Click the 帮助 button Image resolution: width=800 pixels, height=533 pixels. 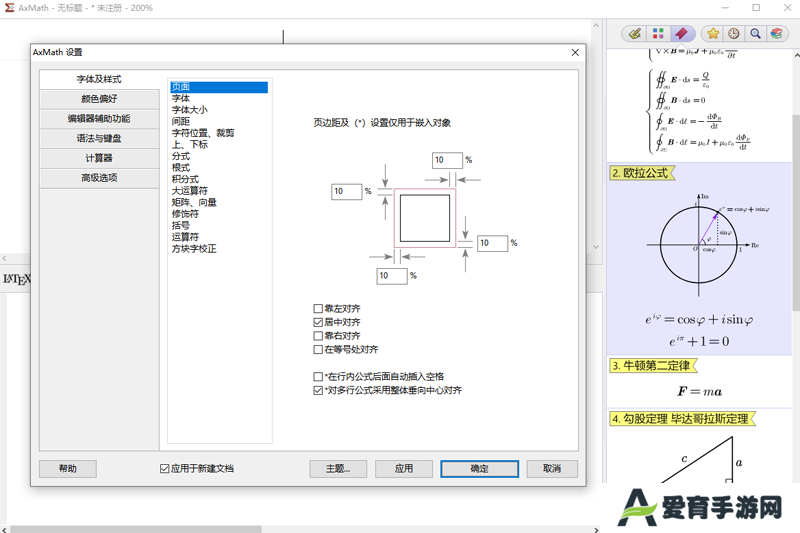68,469
